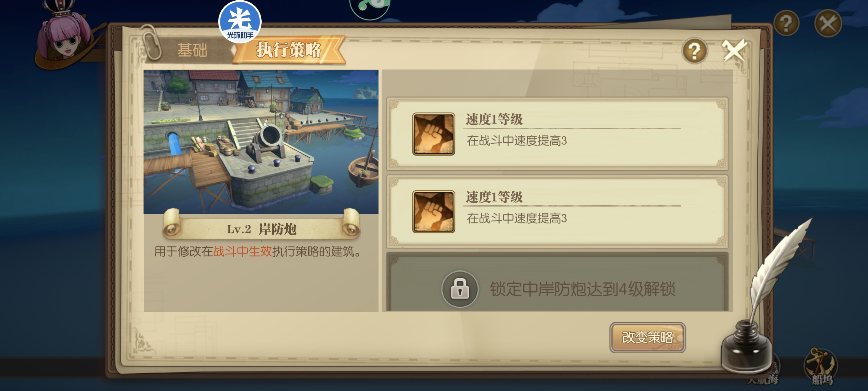Tap the outer round X icon
Screen dimensions: 868x391
(828, 23)
